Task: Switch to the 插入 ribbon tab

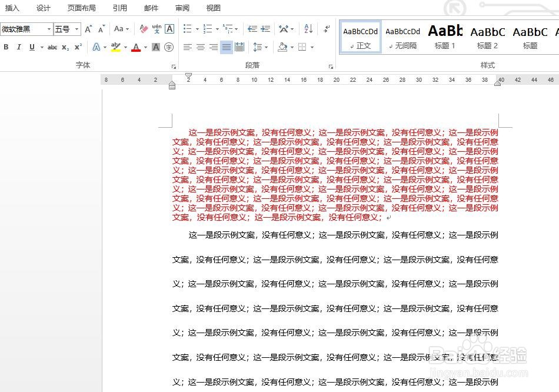Action: point(12,8)
